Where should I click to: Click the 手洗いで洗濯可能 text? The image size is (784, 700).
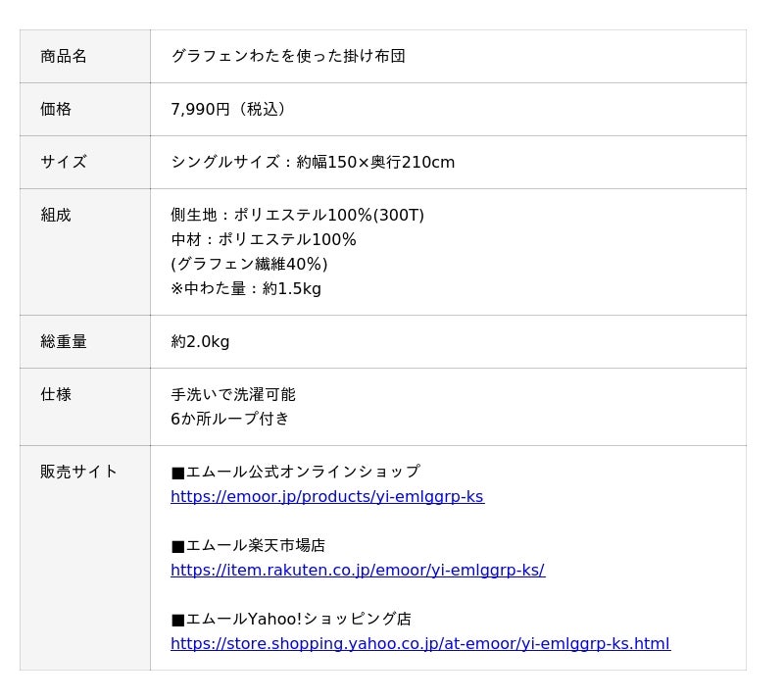click(233, 394)
